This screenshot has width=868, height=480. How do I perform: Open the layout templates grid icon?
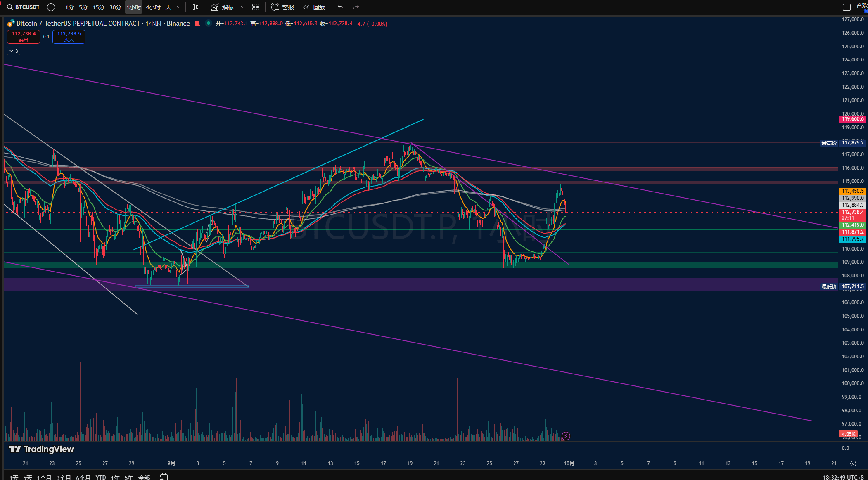pos(256,7)
